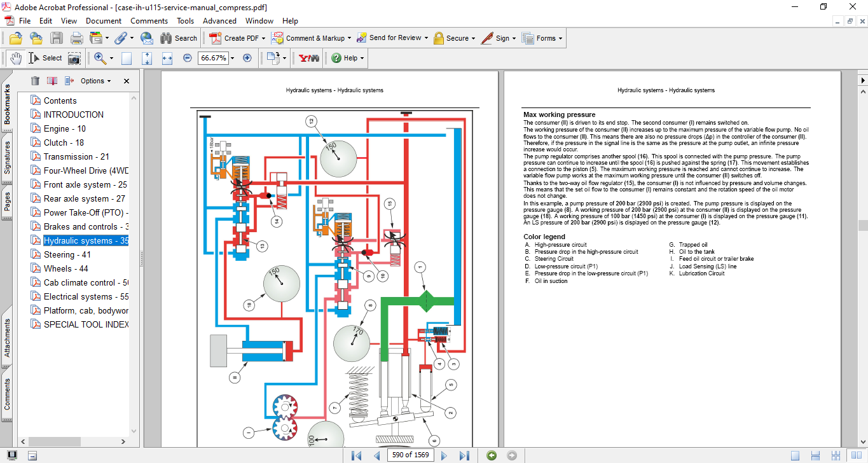Go to the last page
The width and height of the screenshot is (868, 463).
464,455
